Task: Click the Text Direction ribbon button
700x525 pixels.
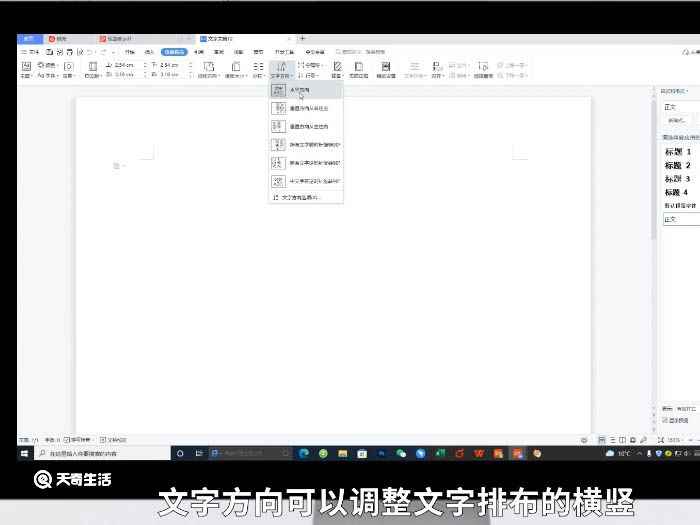Action: pos(281,70)
